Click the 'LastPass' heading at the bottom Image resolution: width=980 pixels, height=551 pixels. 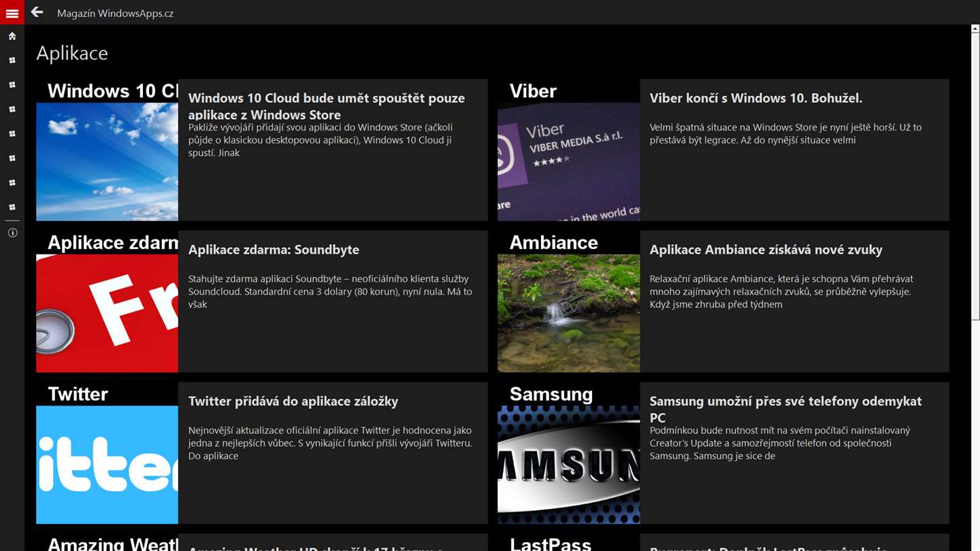[550, 544]
